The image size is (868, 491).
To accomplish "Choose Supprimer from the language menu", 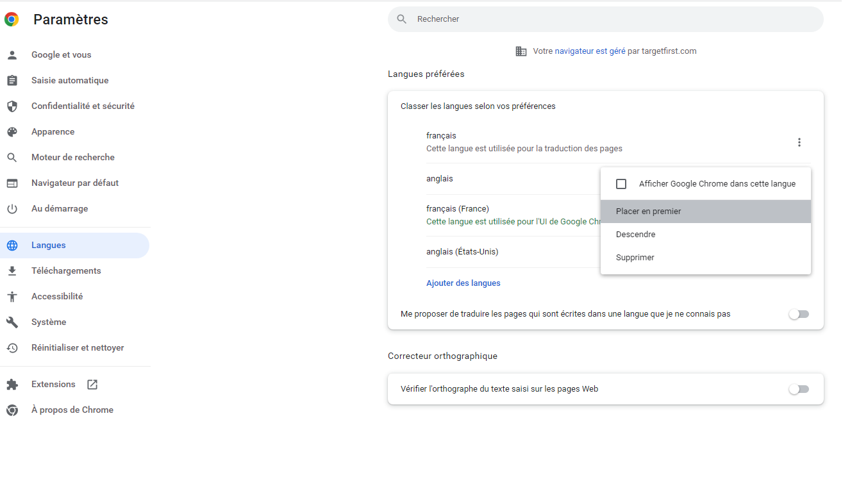I will click(x=635, y=257).
